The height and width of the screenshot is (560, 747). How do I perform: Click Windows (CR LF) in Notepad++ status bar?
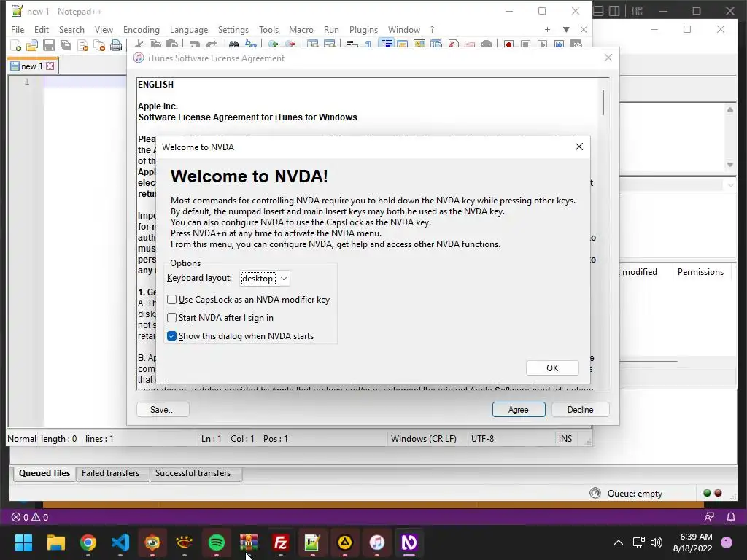(x=424, y=438)
